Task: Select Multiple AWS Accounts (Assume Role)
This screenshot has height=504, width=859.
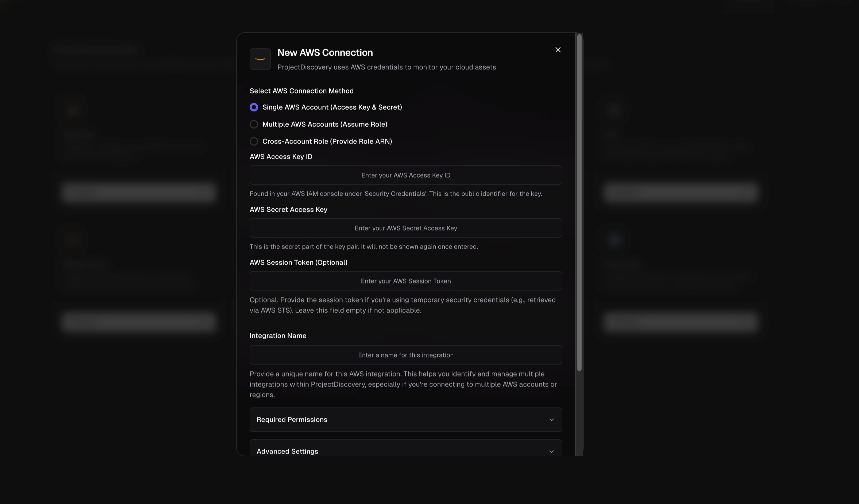Action: (x=254, y=124)
